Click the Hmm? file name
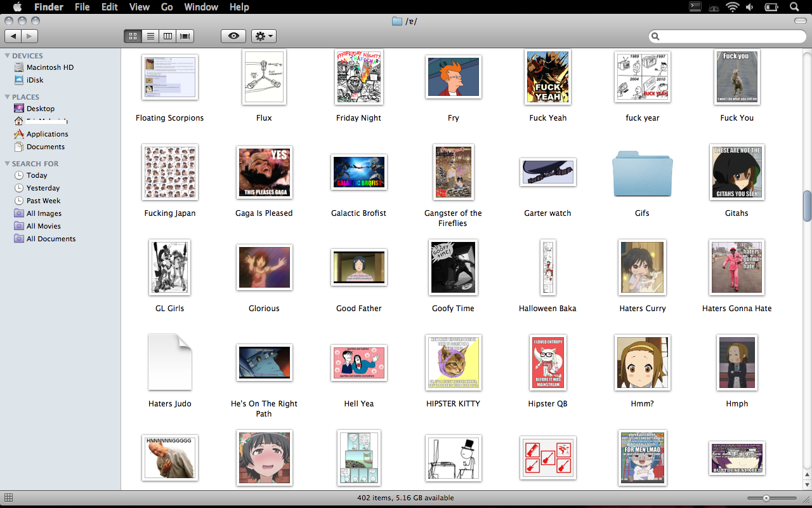The width and height of the screenshot is (812, 508). [642, 404]
